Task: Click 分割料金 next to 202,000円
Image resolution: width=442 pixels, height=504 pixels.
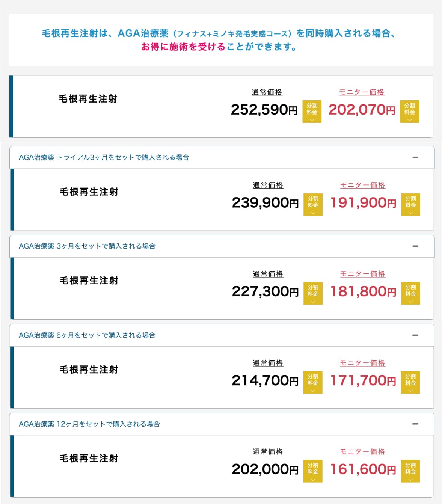Action: (x=313, y=471)
